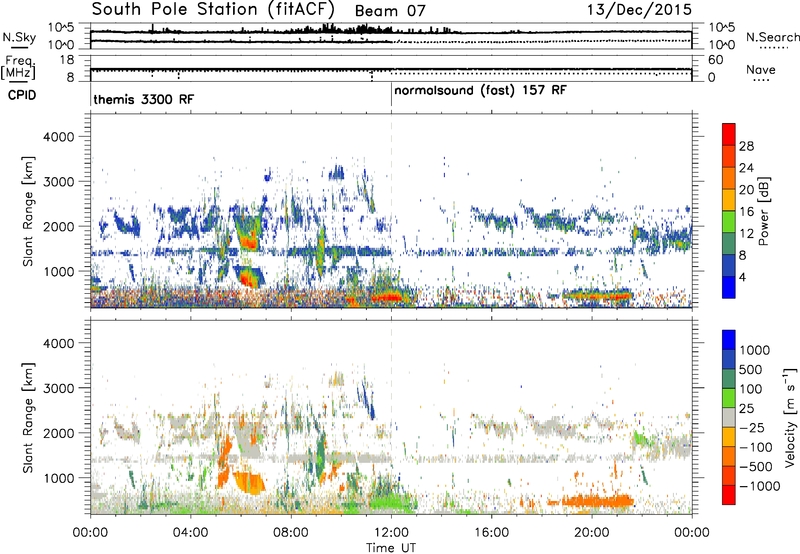Select the "12:00" time tick label
This screenshot has height=554, width=800.
[x=391, y=533]
